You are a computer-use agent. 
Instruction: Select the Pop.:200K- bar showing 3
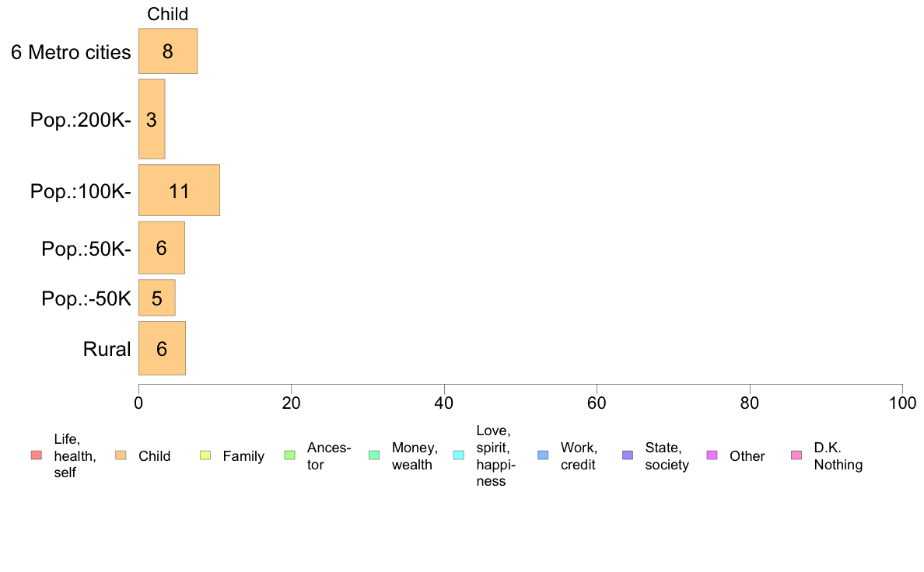(152, 119)
